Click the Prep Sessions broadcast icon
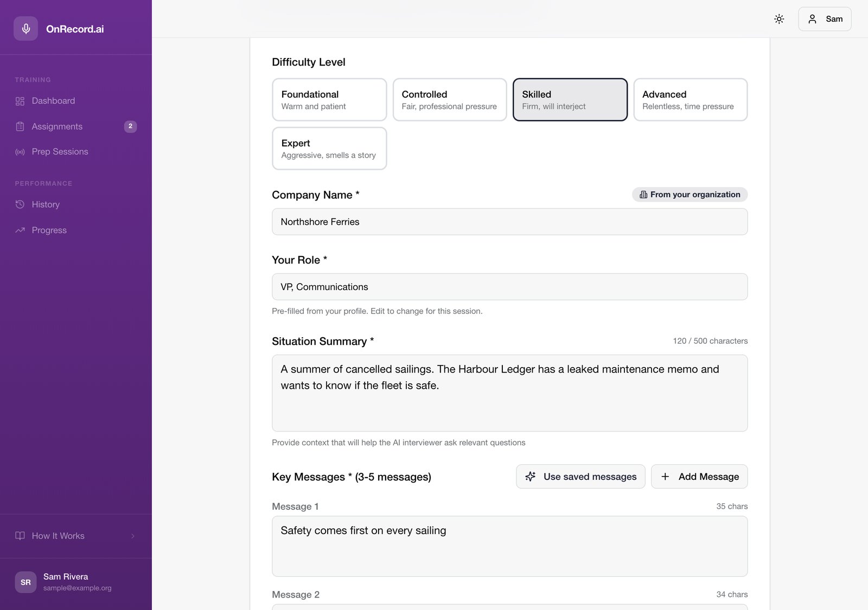 point(20,152)
